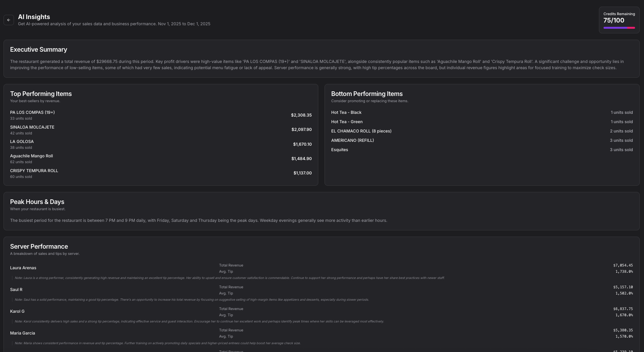
Task: Select server Saul R
Action: click(16, 289)
